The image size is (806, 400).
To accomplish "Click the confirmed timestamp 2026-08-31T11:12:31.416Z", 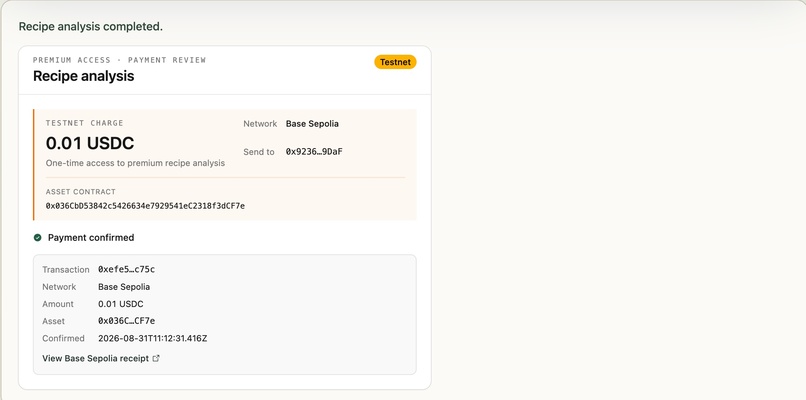I will (153, 338).
